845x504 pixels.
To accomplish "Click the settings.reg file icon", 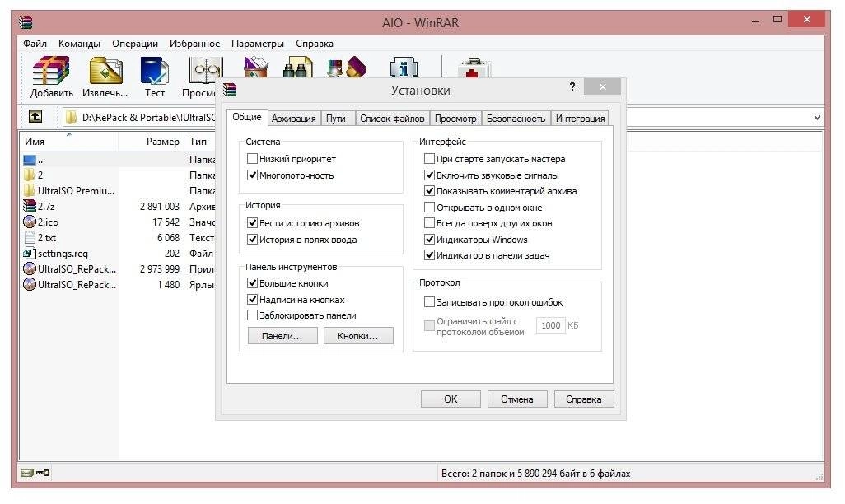I will 30,253.
